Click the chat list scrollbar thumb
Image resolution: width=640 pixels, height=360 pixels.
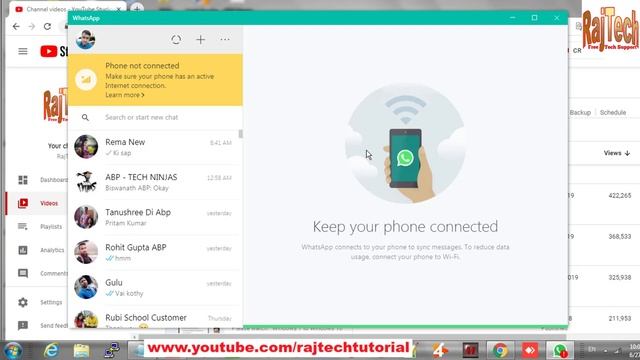[240, 134]
